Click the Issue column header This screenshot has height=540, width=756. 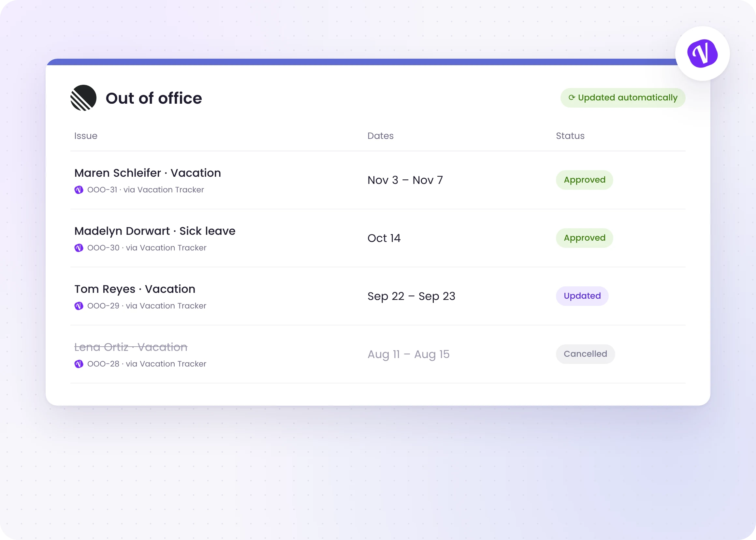(x=86, y=136)
